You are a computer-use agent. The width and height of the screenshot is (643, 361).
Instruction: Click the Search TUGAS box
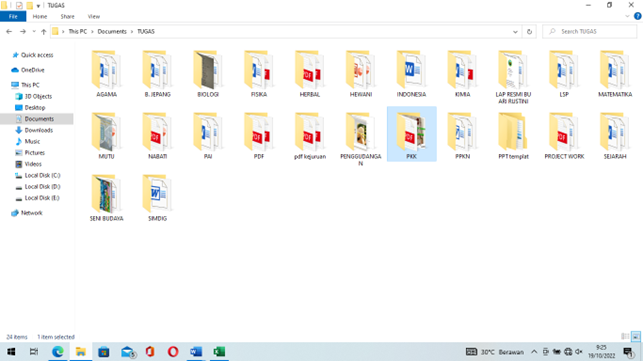click(x=590, y=32)
